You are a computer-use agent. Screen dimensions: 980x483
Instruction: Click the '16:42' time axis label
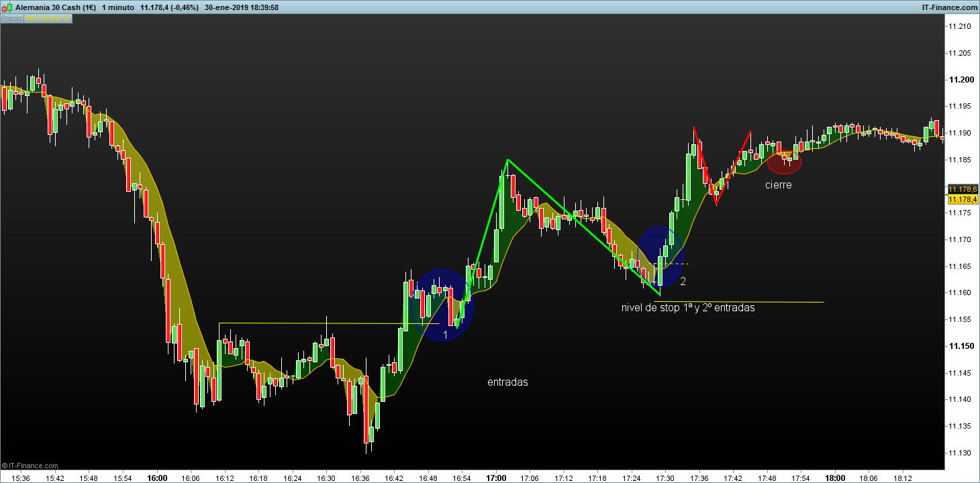tap(394, 478)
